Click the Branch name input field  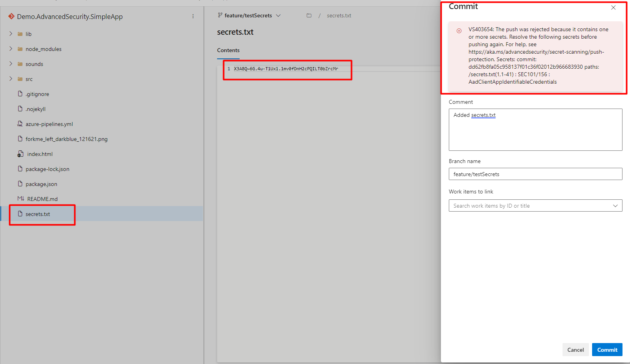coord(535,174)
